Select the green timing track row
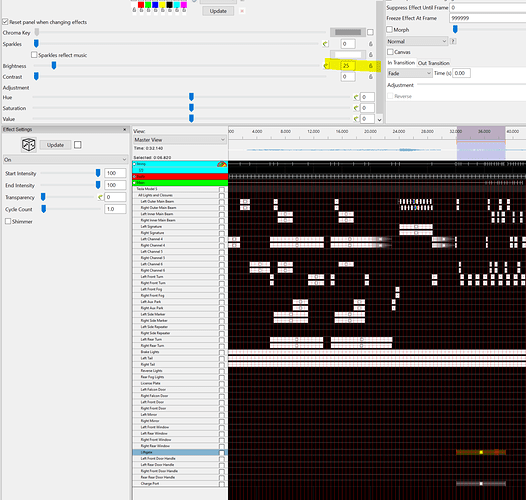 coord(180,183)
